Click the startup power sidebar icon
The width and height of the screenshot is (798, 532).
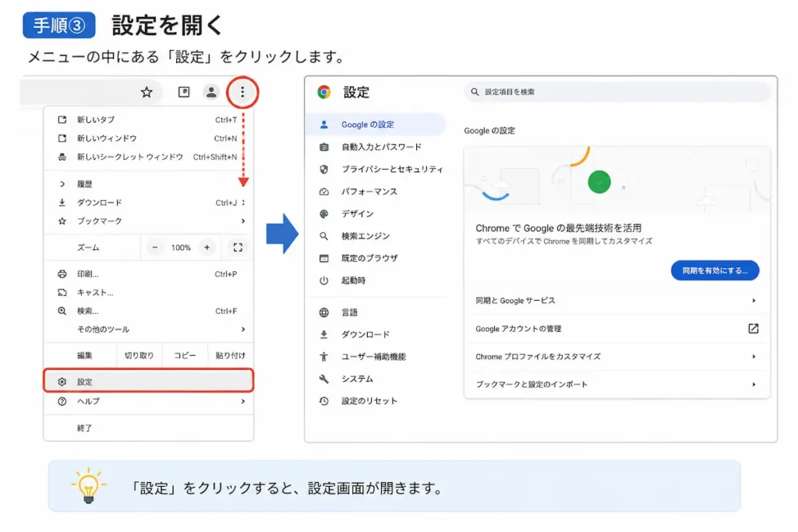tap(323, 280)
